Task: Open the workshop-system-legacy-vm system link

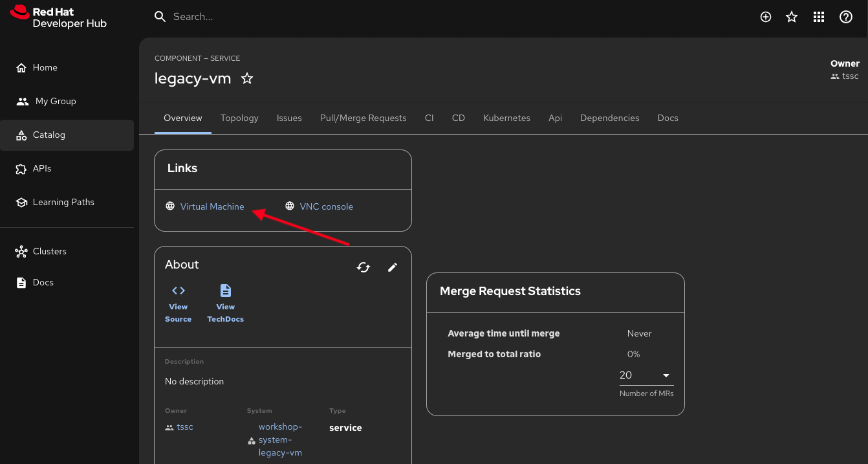Action: (x=280, y=439)
